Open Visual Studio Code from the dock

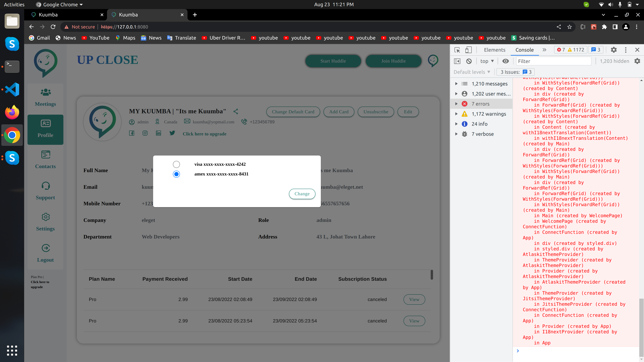[12, 89]
